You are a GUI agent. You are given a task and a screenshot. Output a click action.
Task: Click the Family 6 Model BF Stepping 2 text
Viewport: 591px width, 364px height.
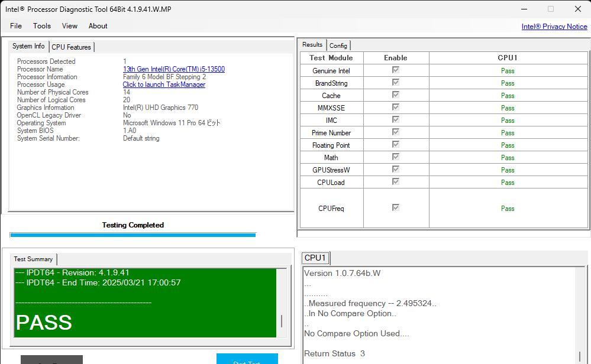coord(164,77)
